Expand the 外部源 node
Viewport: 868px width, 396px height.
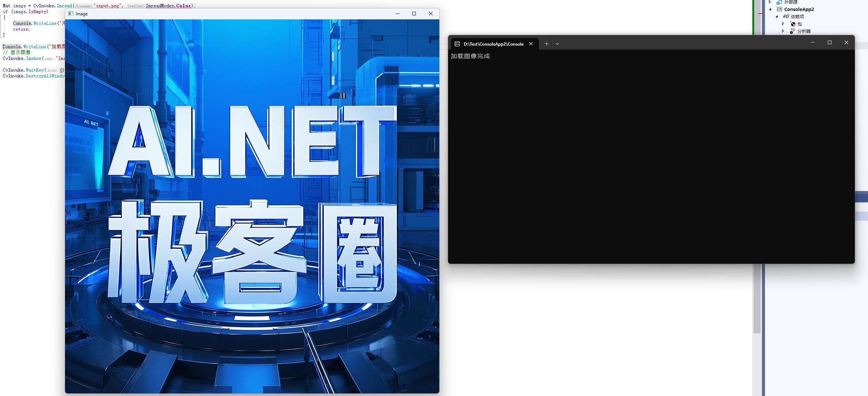coord(770,2)
